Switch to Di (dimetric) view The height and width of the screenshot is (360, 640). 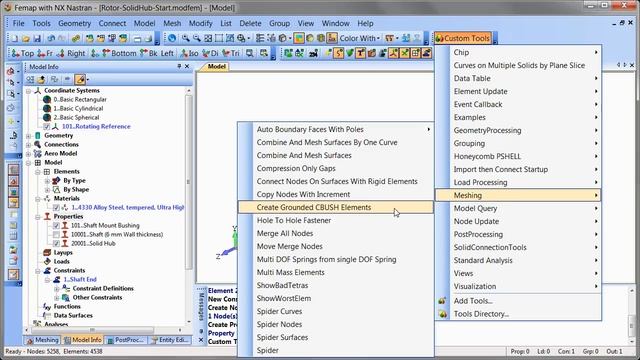(x=210, y=53)
